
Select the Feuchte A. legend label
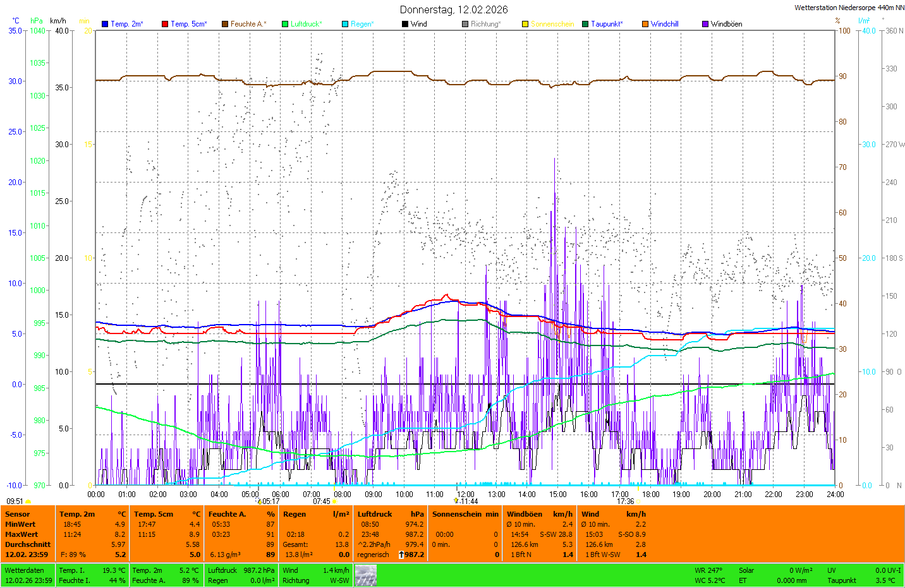(248, 24)
